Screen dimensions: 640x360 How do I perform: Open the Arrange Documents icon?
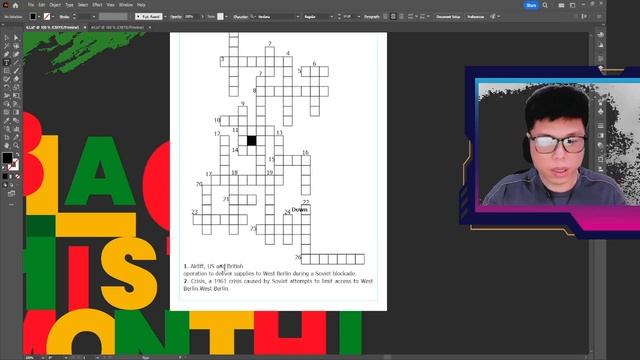tap(561, 5)
